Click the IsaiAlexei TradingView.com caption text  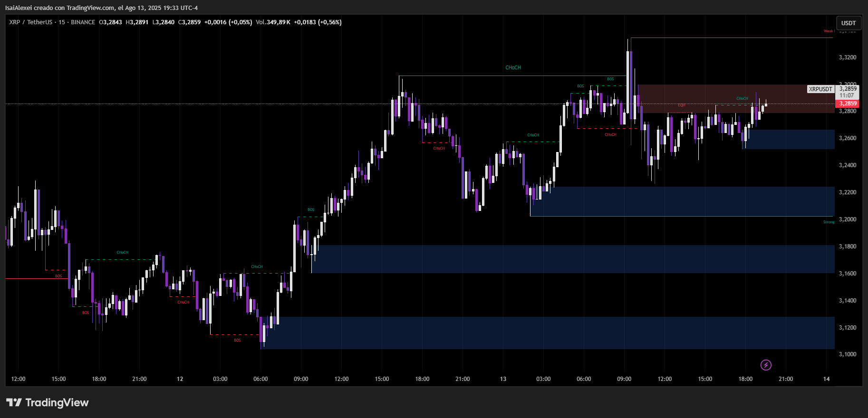coord(101,8)
